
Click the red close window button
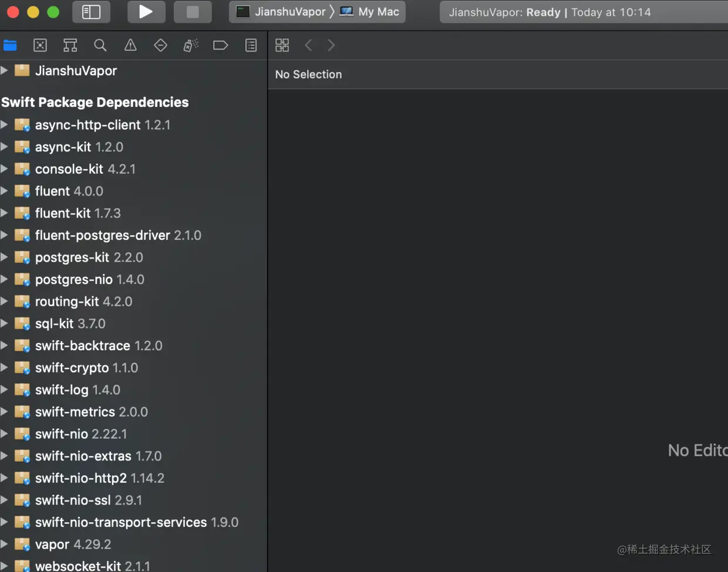coord(13,12)
